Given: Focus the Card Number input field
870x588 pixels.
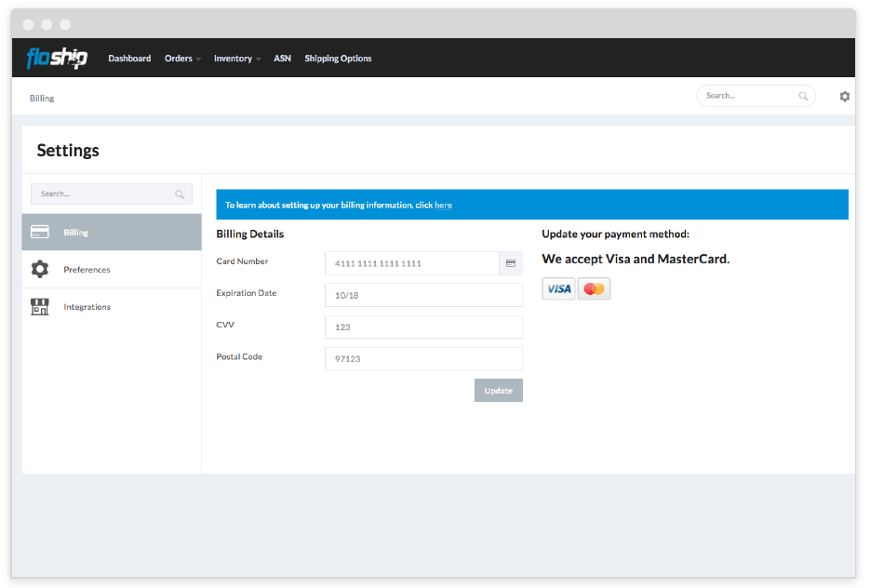Looking at the screenshot, I should pyautogui.click(x=411, y=263).
